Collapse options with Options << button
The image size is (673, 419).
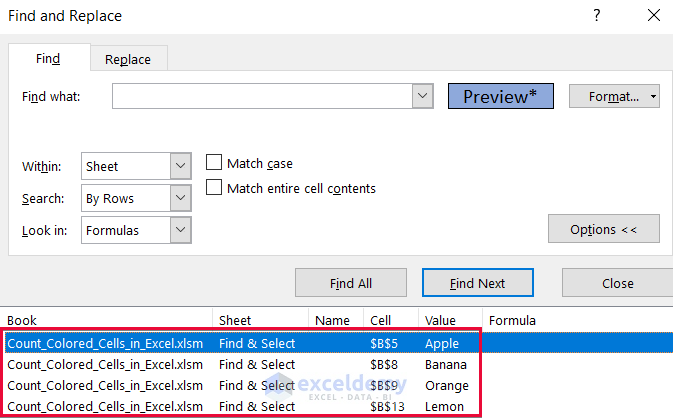point(603,229)
